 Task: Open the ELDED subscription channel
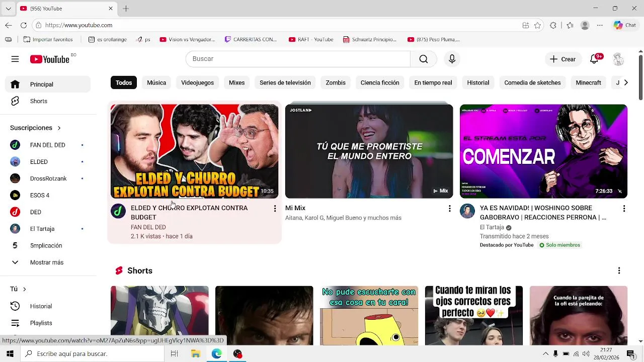point(48,162)
